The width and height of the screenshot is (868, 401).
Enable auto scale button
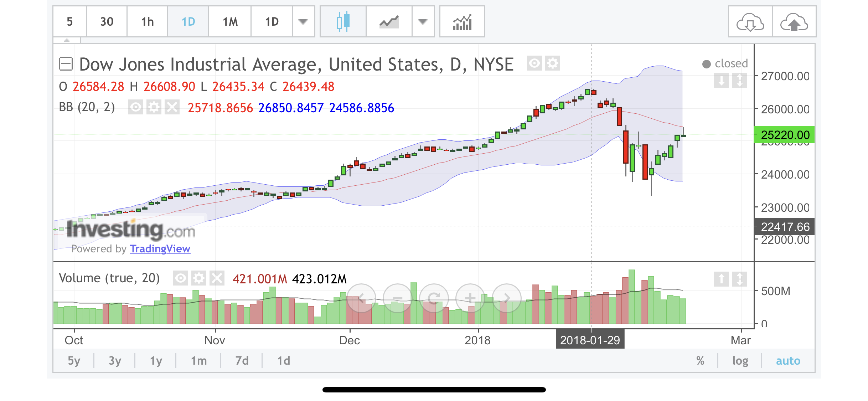coord(788,361)
